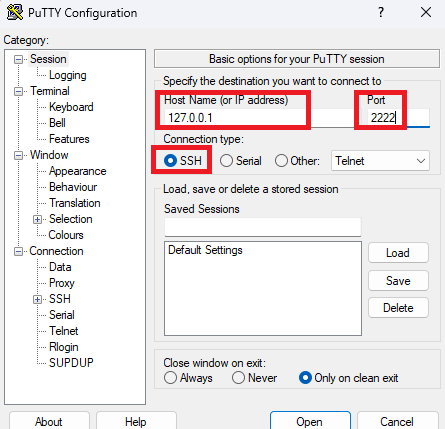The height and width of the screenshot is (429, 445).
Task: Select the Connection category
Action: point(56,251)
